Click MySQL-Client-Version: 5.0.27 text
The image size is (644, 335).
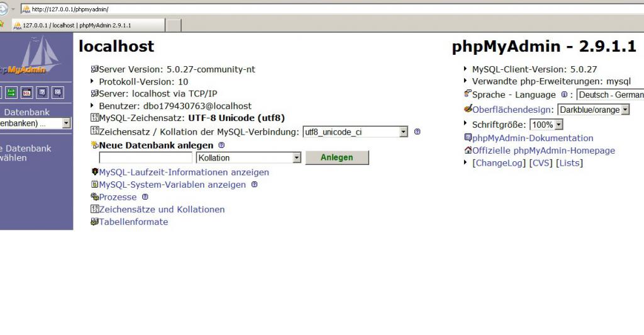point(535,69)
